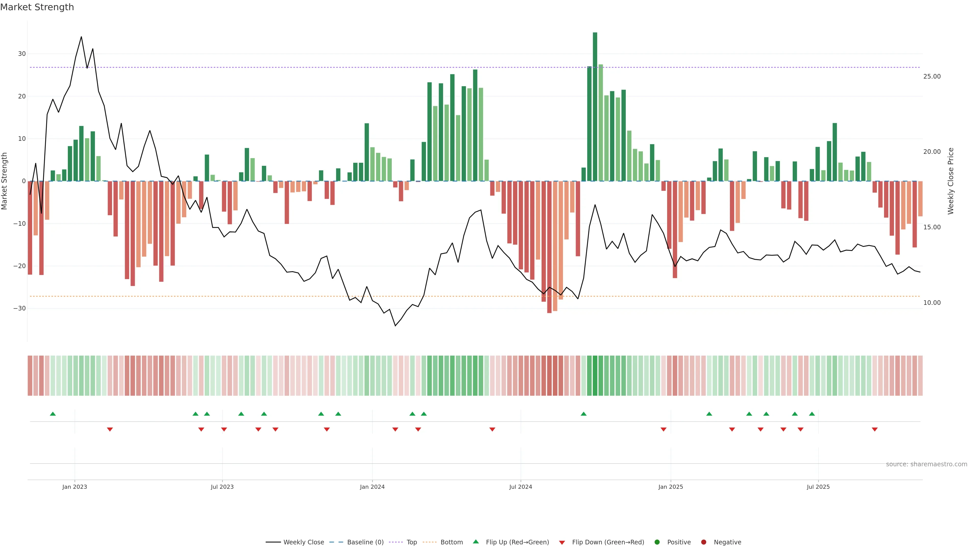The width and height of the screenshot is (980, 551).
Task: Click the flip-up triangle after Jul 2024
Action: tap(584, 414)
